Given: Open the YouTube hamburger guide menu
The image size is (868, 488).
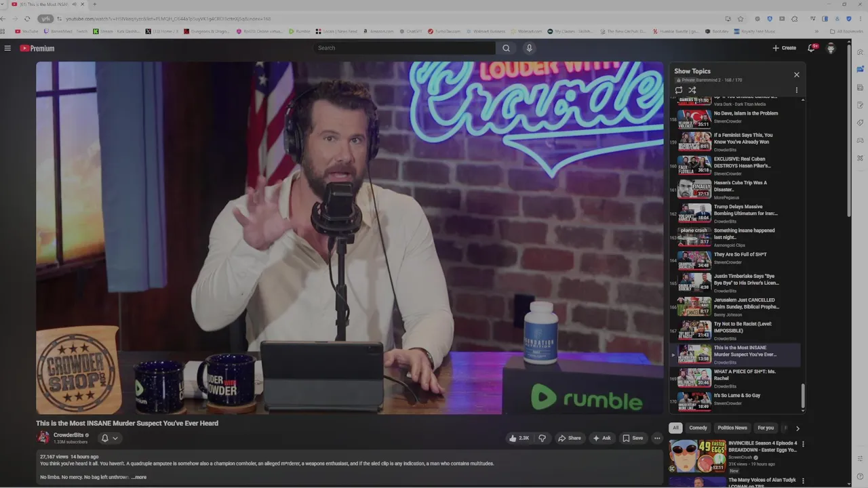Looking at the screenshot, I should 7,48.
